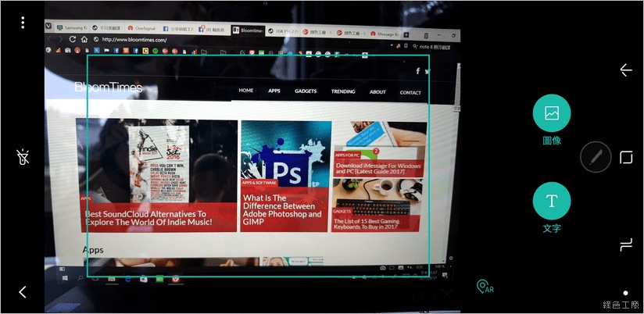Screen dimensions: 644x314
Task: Tap the navigation bar lock dot
Action: pos(625,293)
